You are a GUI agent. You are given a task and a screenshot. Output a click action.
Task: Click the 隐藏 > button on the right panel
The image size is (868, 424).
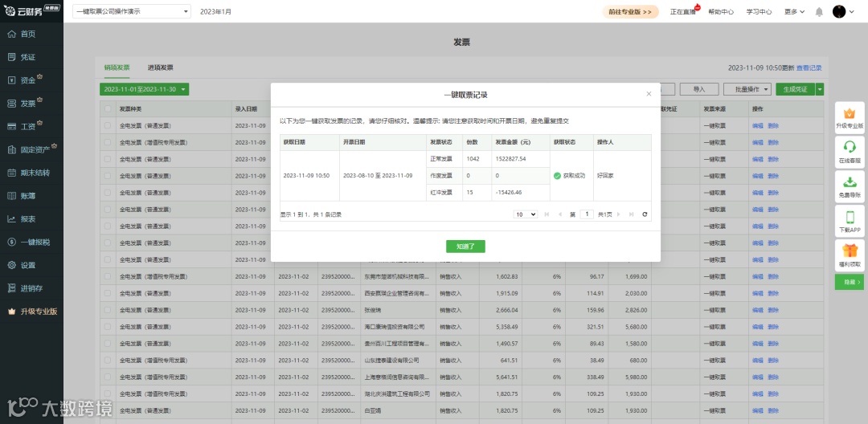tap(850, 282)
